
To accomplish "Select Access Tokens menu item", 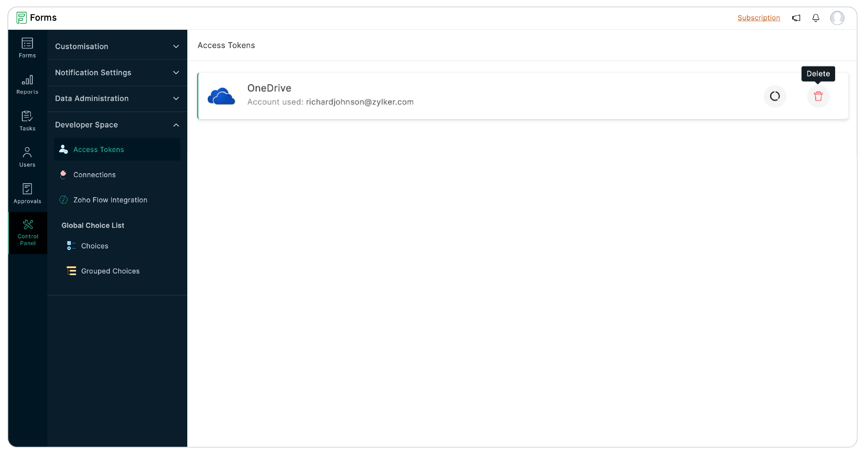I will click(99, 149).
